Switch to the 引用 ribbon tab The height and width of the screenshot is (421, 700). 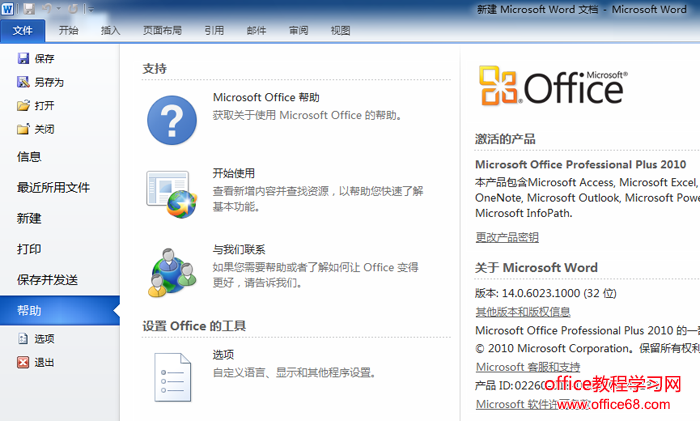click(x=214, y=30)
